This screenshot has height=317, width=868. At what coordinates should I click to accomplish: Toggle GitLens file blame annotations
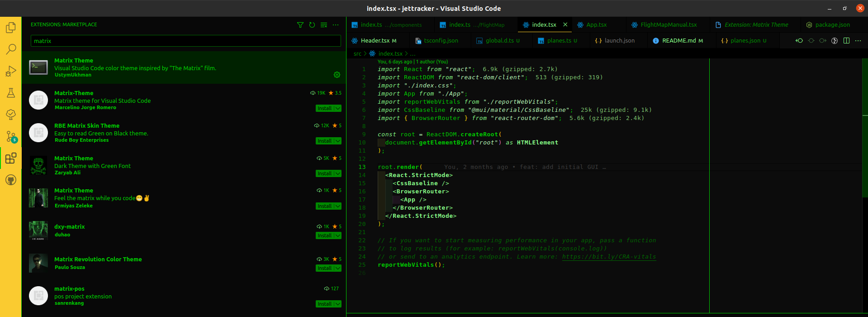click(x=835, y=41)
